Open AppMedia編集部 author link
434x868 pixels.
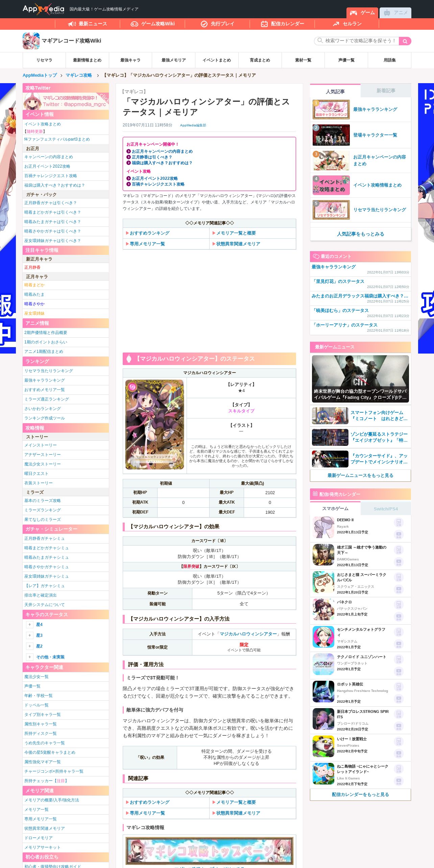tap(193, 125)
